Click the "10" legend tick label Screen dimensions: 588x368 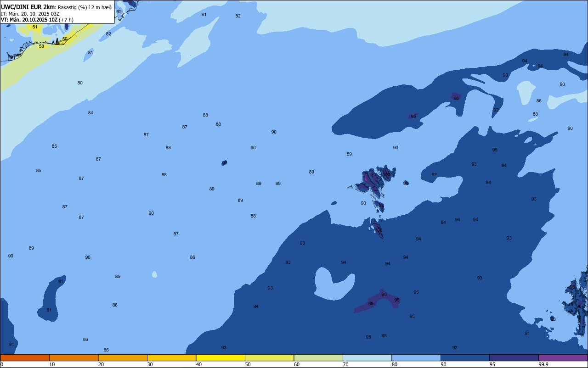point(52,364)
